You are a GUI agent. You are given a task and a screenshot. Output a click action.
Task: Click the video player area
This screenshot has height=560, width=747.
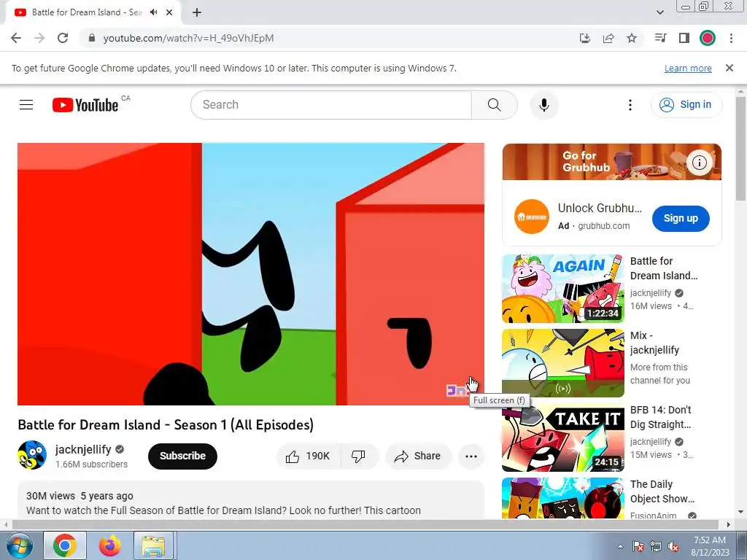tap(251, 274)
